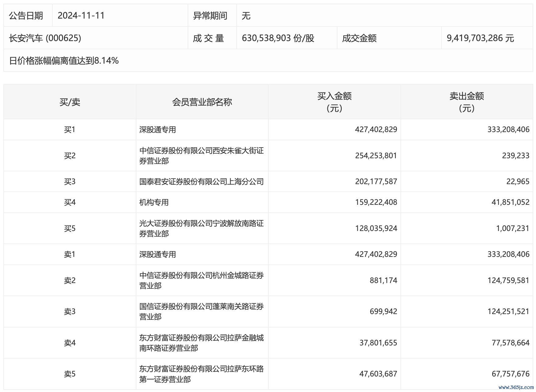Select 东方财富 拉萨东环路第一 branch name
This screenshot has height=392, width=536.
pyautogui.click(x=201, y=374)
